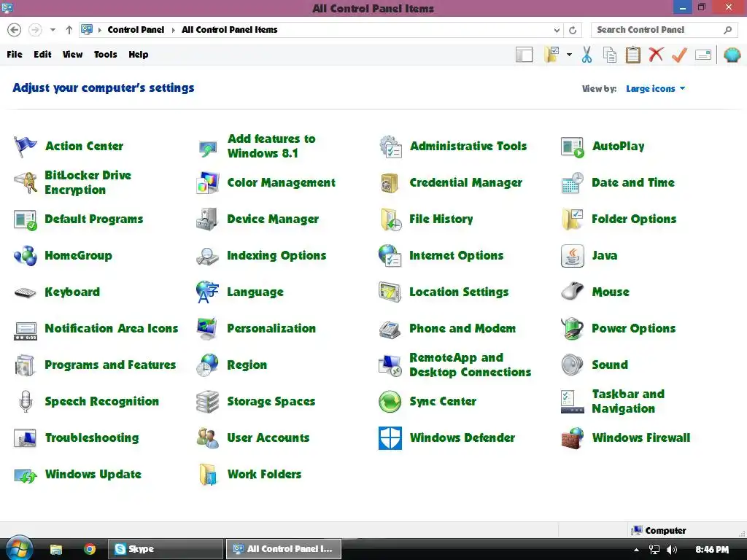The image size is (747, 560).
Task: Click the Paste clipboard toolbar icon
Action: 632,55
